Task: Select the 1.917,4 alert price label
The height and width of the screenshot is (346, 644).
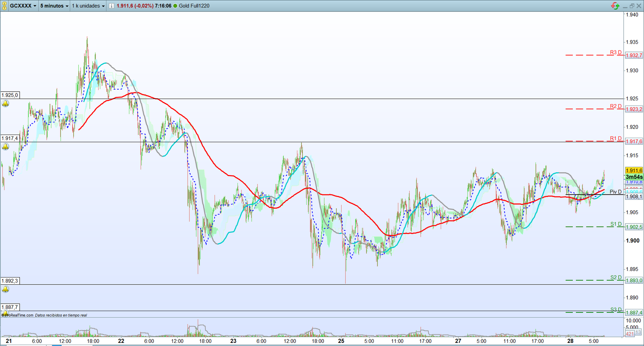Action: click(10, 138)
